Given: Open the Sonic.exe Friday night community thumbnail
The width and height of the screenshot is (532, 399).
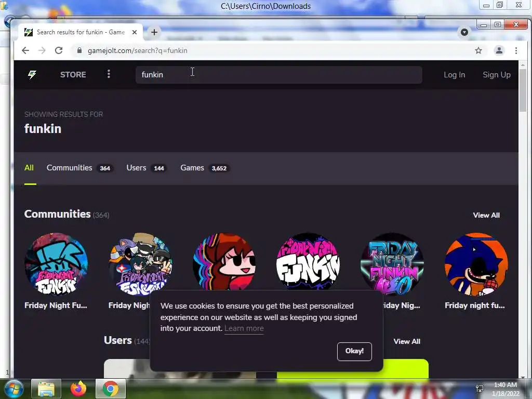Looking at the screenshot, I should [476, 264].
